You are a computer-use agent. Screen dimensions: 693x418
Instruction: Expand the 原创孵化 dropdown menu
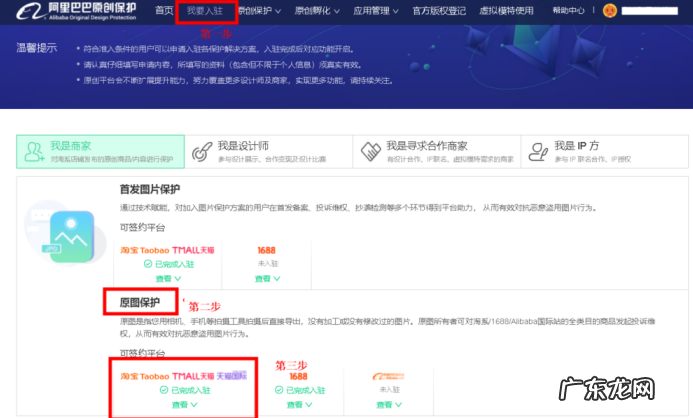pos(317,11)
